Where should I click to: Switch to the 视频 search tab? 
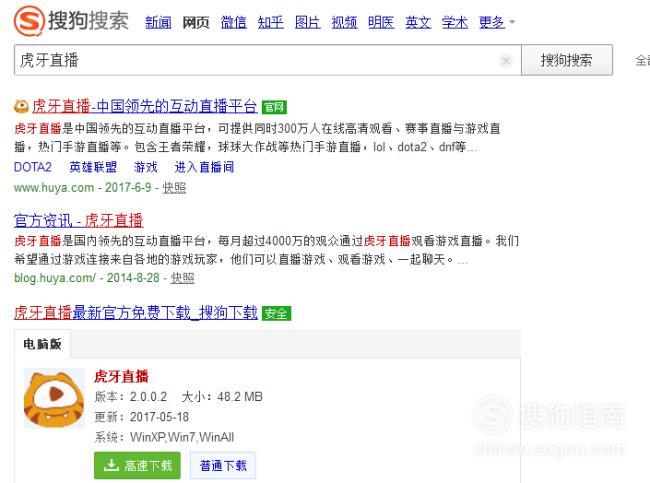(x=344, y=22)
